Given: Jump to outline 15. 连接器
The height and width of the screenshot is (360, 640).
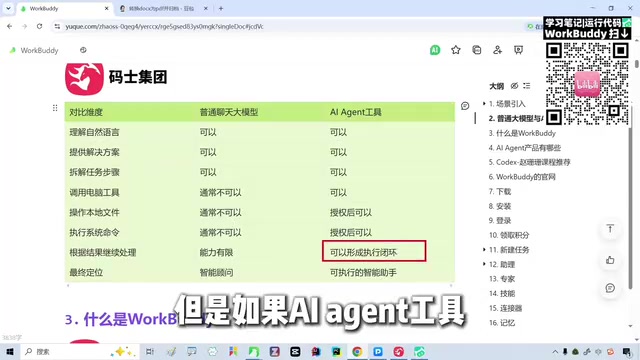Looking at the screenshot, I should click(x=505, y=308).
